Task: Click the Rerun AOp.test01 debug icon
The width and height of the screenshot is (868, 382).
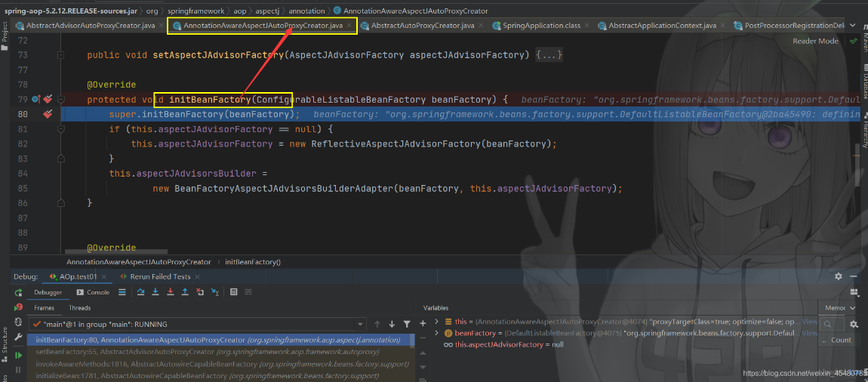Action: 18,292
